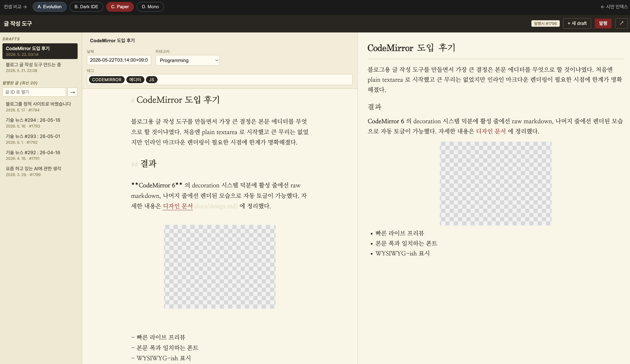Click the 결과 heading in preview
630x364 pixels.
374,107
